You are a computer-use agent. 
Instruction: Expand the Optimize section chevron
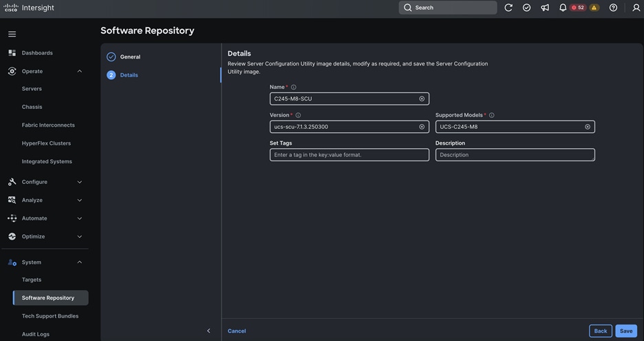(x=80, y=236)
